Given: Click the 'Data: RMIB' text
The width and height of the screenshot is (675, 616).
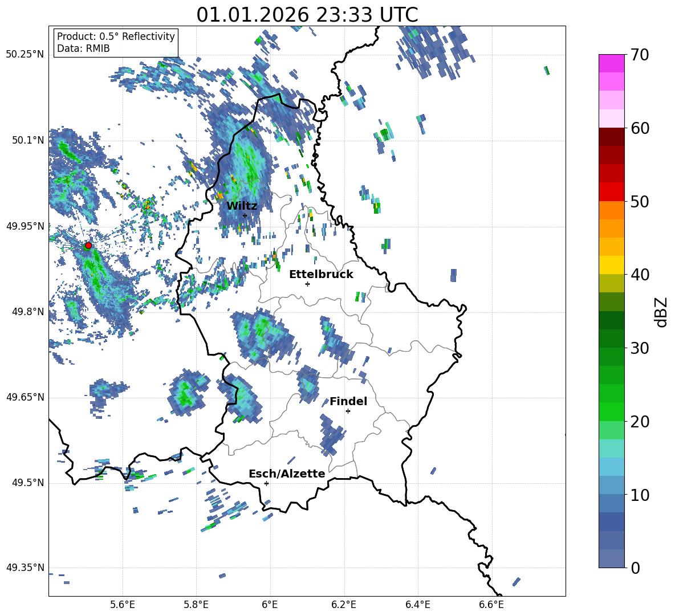Looking at the screenshot, I should point(83,48).
